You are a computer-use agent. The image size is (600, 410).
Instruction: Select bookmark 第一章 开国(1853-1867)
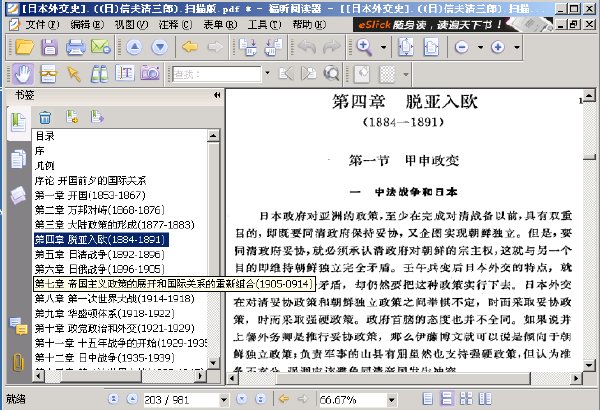point(90,195)
